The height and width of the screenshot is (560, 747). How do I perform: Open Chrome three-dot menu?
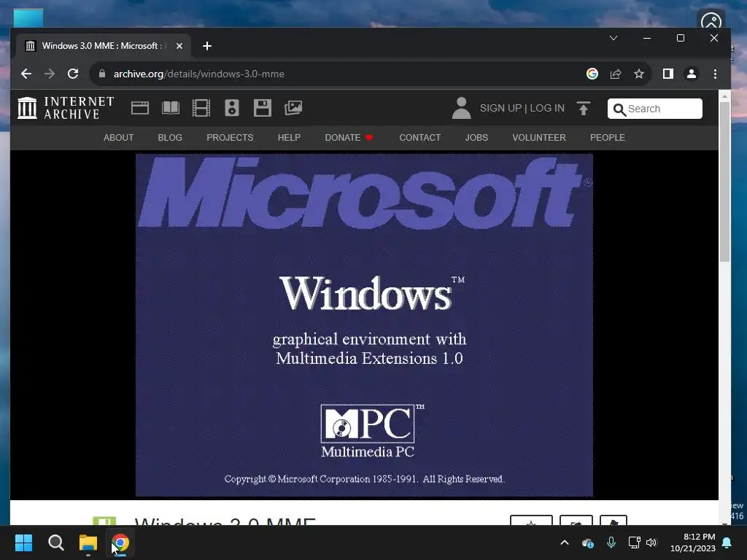(715, 74)
